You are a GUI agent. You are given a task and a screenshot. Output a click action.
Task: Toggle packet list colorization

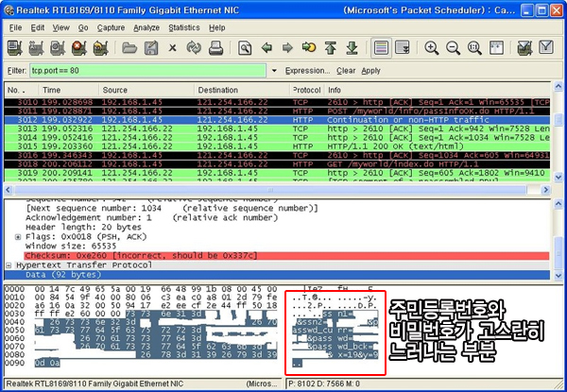tap(382, 47)
